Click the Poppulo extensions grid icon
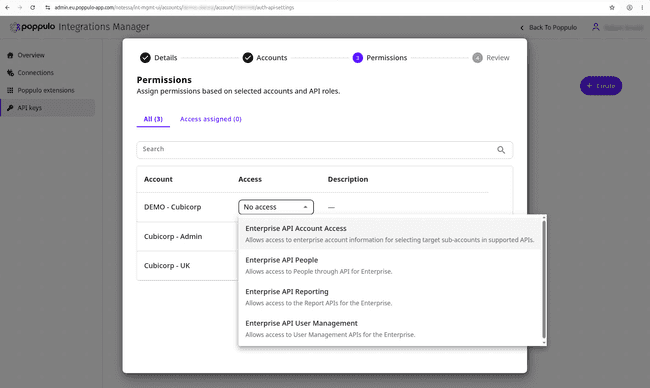Image resolution: width=650 pixels, height=388 pixels. [x=10, y=90]
